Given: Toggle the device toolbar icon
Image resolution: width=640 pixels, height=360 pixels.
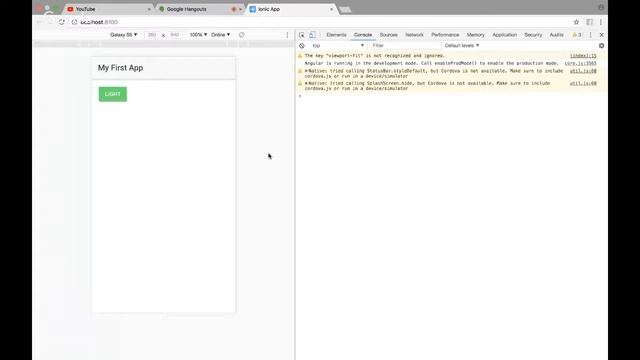Looking at the screenshot, I should (x=312, y=35).
